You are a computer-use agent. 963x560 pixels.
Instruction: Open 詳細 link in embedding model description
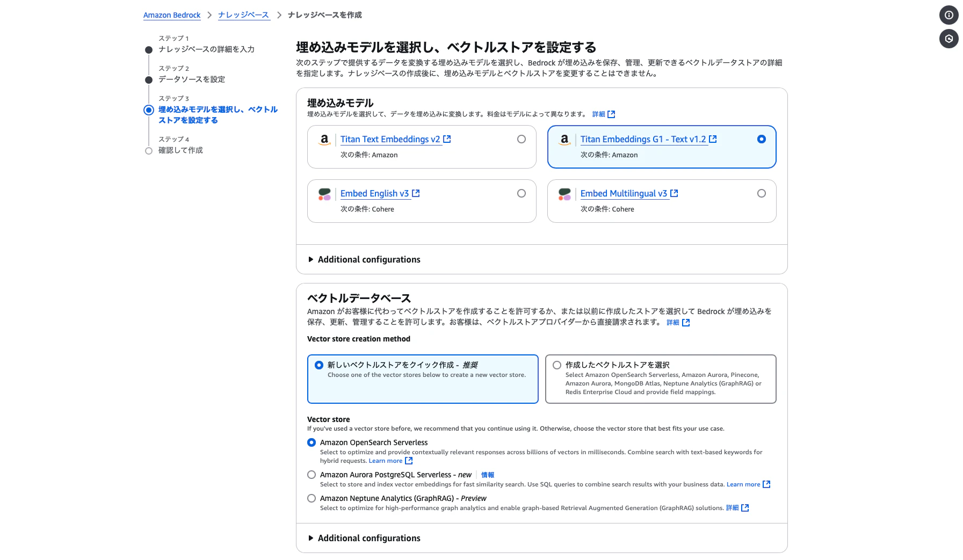(598, 114)
